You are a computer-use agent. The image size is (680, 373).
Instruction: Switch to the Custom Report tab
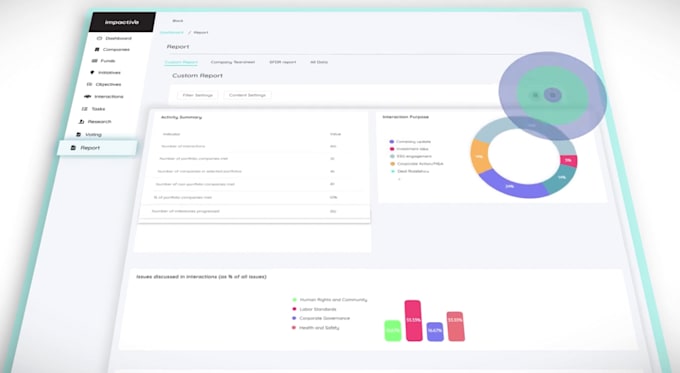(181, 62)
